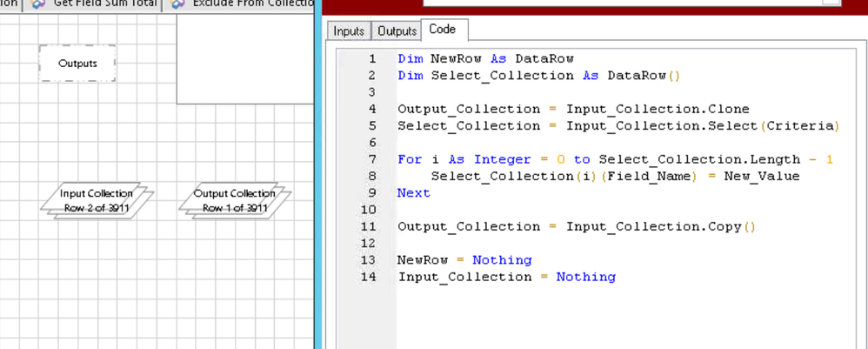This screenshot has height=349, width=868.
Task: Click line 4 Input_Collection.Clone assignment
Action: [x=573, y=109]
